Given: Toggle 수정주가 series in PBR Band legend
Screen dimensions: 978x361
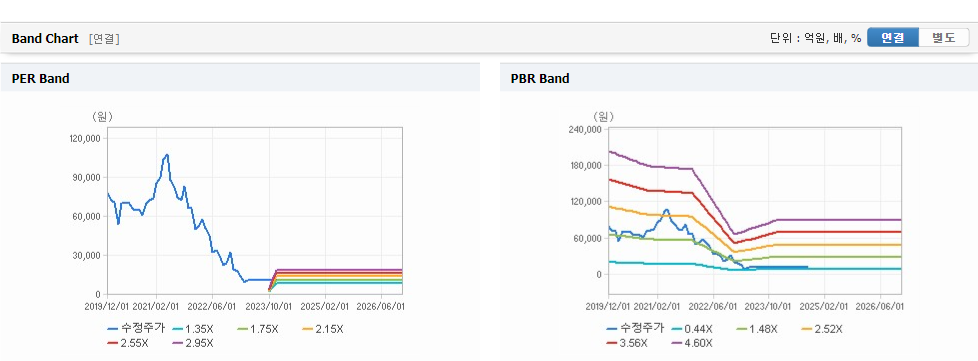Looking at the screenshot, I should pyautogui.click(x=635, y=329).
